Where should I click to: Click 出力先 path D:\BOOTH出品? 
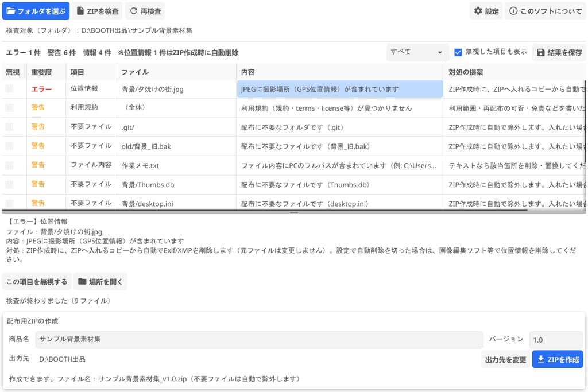62,359
